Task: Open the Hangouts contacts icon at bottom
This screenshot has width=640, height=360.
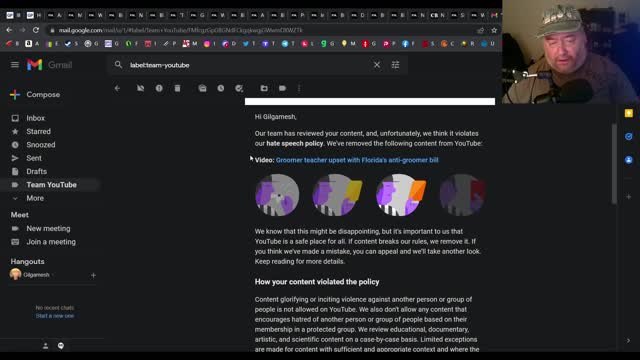Action: pos(45,346)
